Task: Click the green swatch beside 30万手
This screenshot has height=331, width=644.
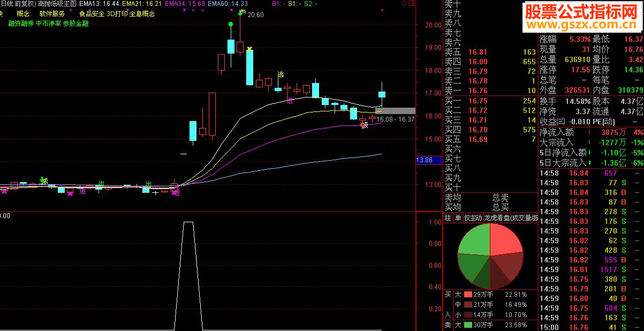Action: click(x=468, y=325)
